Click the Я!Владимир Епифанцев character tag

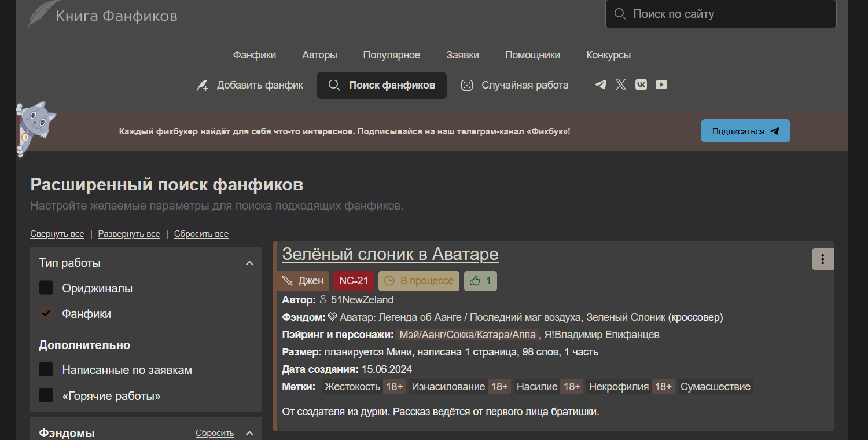click(x=602, y=335)
